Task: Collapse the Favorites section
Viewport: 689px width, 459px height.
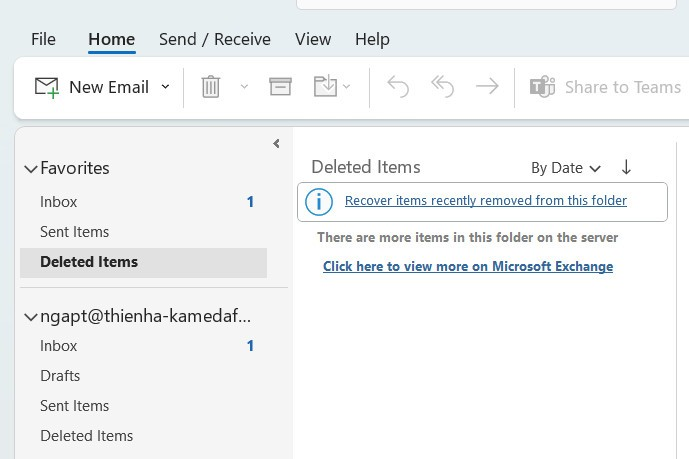Action: (31, 169)
